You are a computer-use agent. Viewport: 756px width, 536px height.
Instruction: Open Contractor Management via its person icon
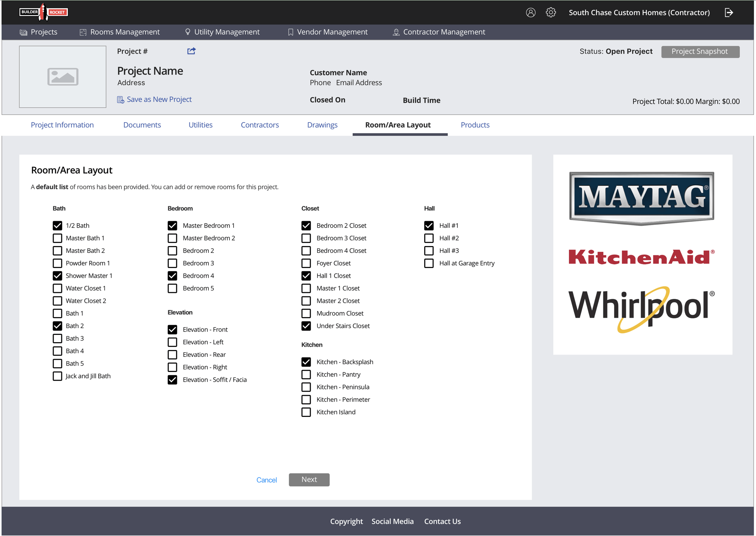coord(396,32)
